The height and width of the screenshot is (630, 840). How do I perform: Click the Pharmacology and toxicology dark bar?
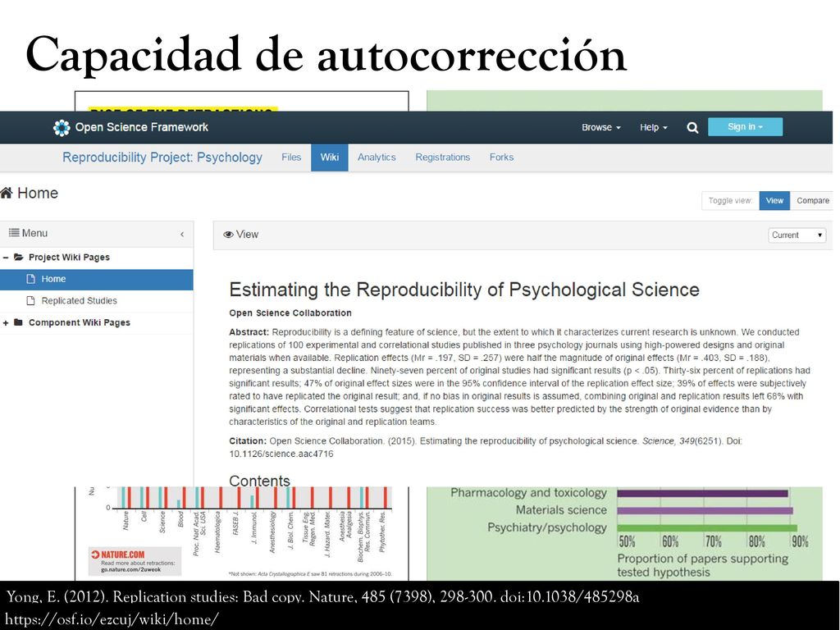click(702, 493)
